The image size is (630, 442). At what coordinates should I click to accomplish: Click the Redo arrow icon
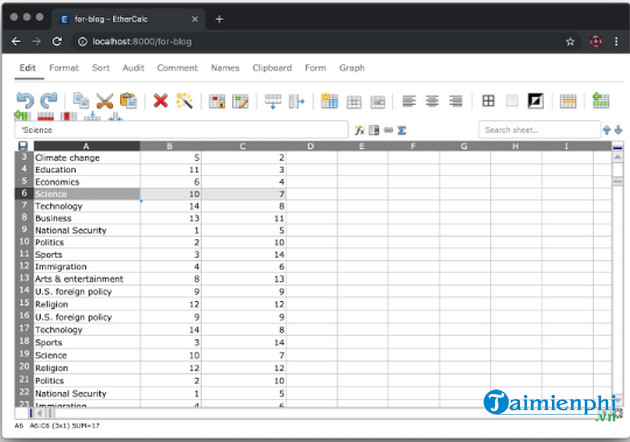[48, 100]
